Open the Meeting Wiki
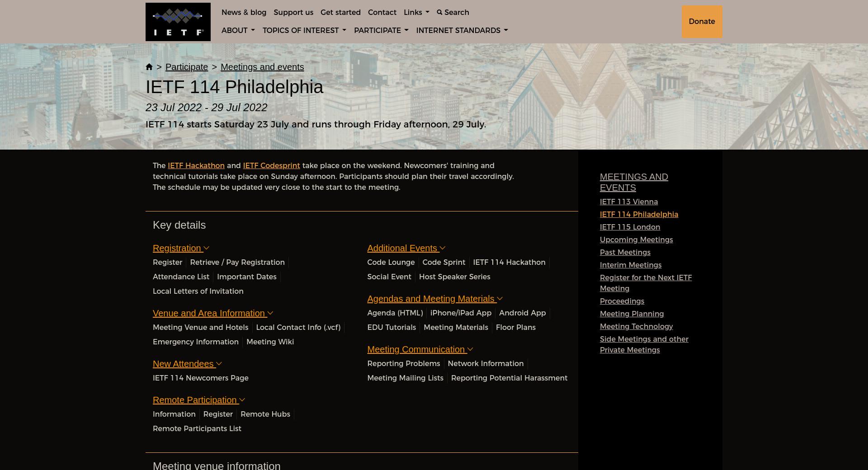This screenshot has width=868, height=470. (270, 342)
